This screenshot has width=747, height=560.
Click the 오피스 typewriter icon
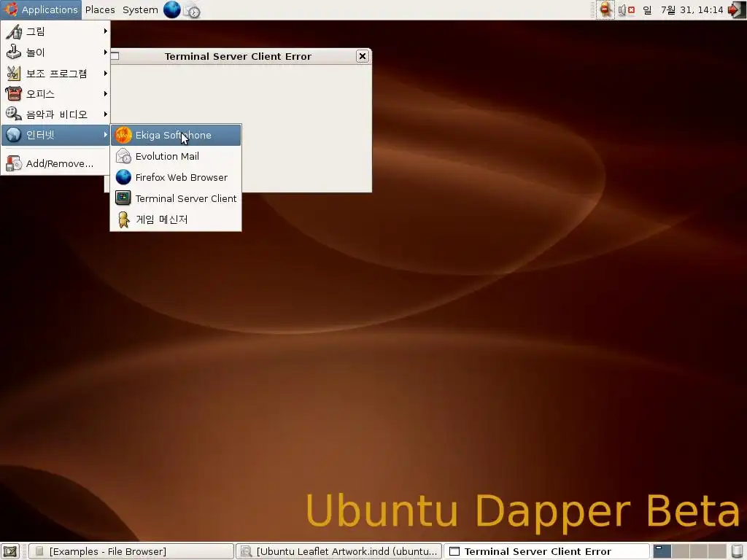point(13,93)
